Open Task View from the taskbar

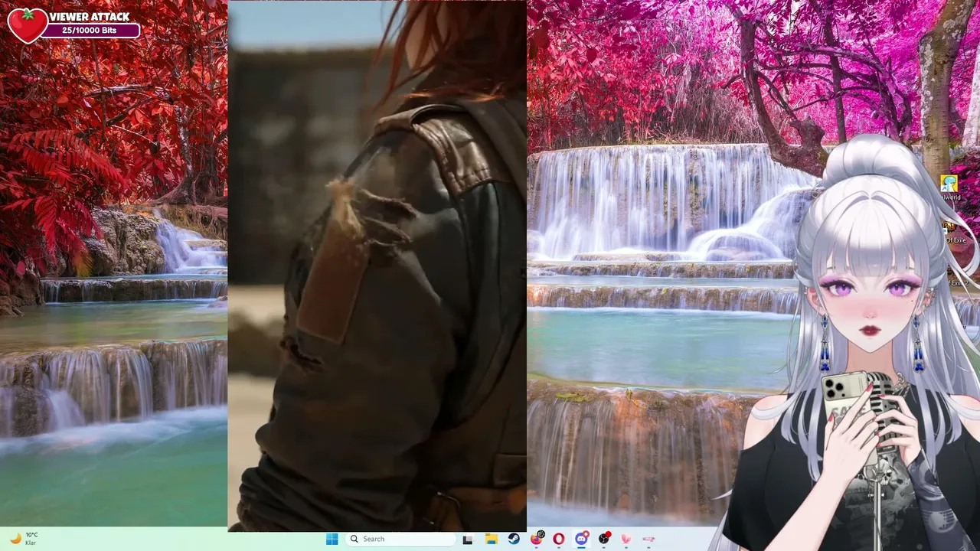point(468,539)
